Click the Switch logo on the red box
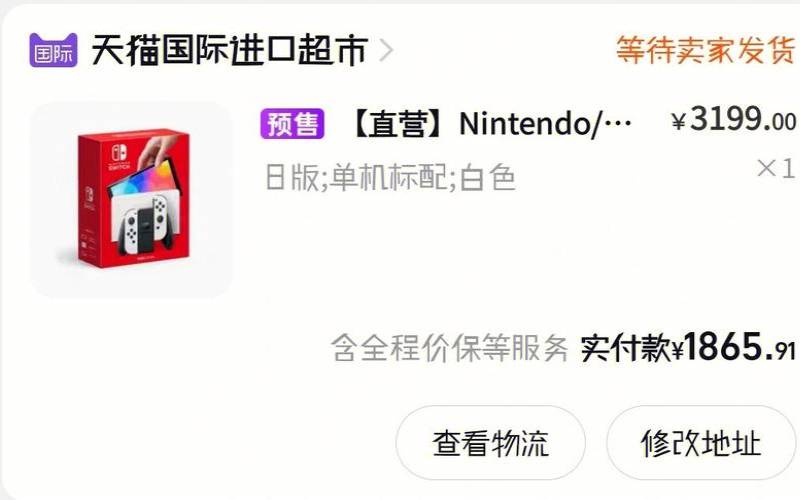 (119, 157)
